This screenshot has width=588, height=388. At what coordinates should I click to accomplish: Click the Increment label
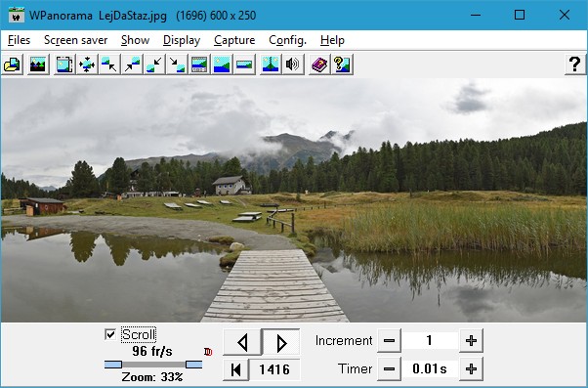pyautogui.click(x=344, y=341)
